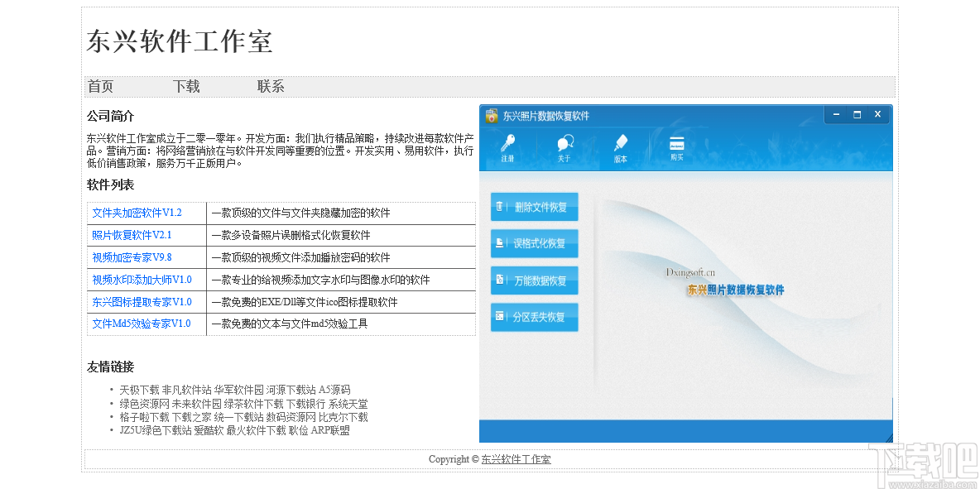Select the 注册 key icon in the toolbar
Viewport: 980px width, 489px height.
pyautogui.click(x=507, y=142)
